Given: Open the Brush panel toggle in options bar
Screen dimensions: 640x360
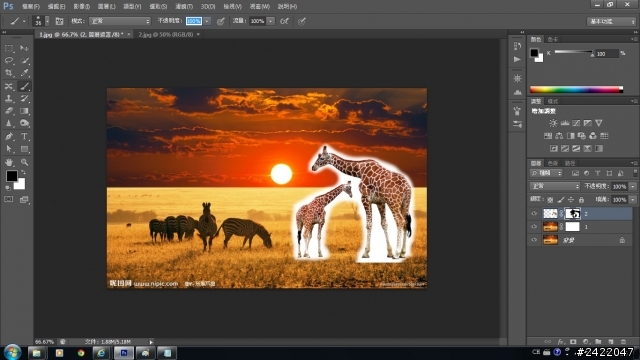Looking at the screenshot, I should 59,21.
